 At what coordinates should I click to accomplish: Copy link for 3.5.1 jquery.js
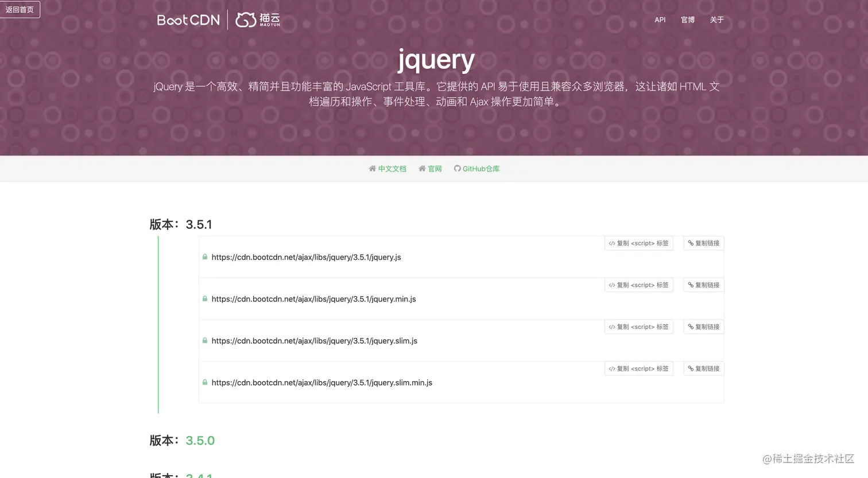click(704, 243)
